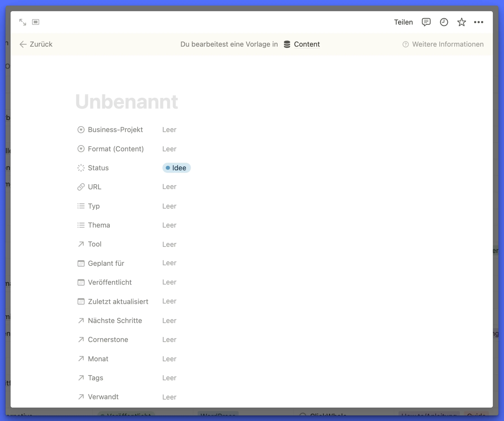Open the page history clock icon
This screenshot has height=421, width=504.
pyautogui.click(x=444, y=22)
